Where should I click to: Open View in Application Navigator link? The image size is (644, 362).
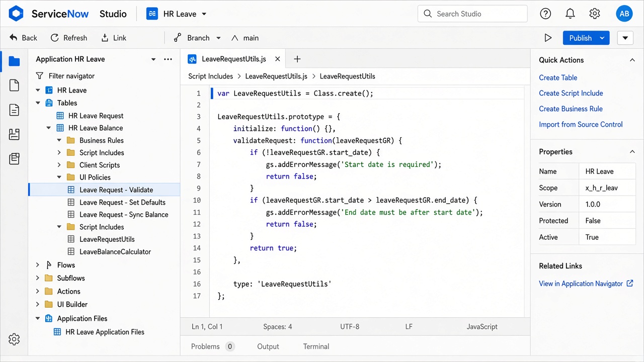point(586,284)
